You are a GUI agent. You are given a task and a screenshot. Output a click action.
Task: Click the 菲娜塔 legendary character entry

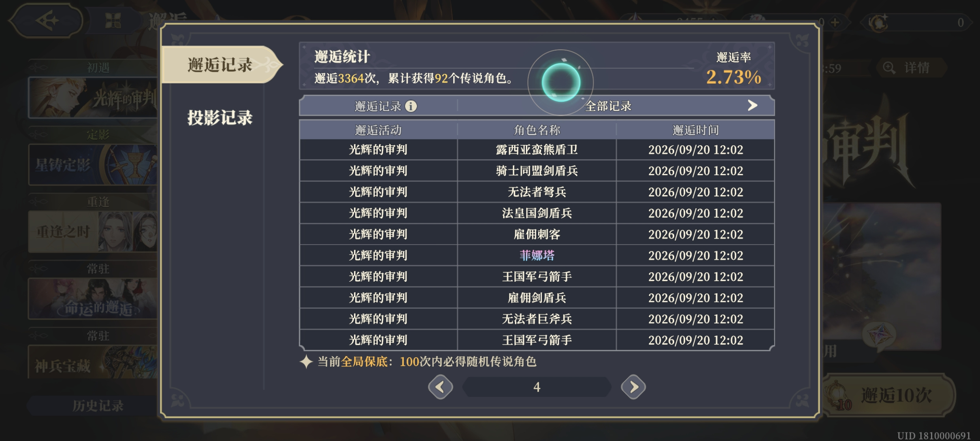click(537, 255)
